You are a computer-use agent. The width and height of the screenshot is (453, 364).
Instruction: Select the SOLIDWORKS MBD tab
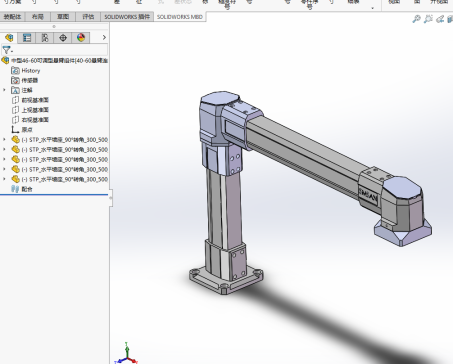click(180, 17)
